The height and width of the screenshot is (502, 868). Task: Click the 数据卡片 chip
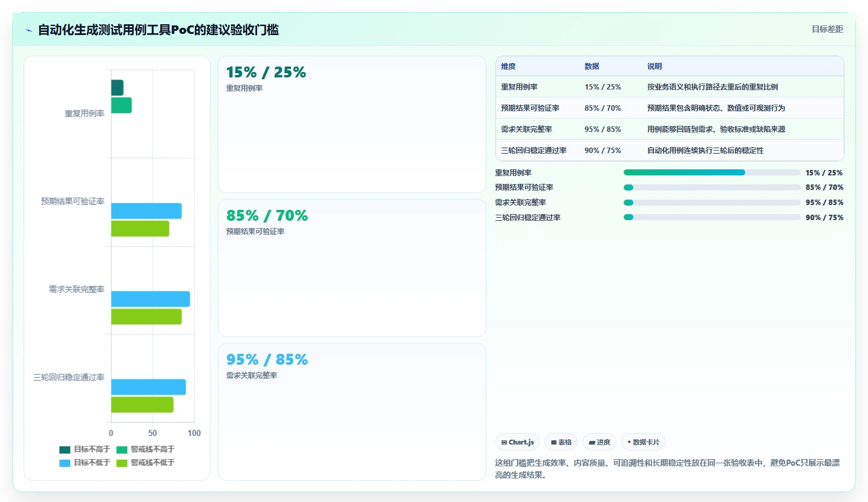(x=643, y=442)
